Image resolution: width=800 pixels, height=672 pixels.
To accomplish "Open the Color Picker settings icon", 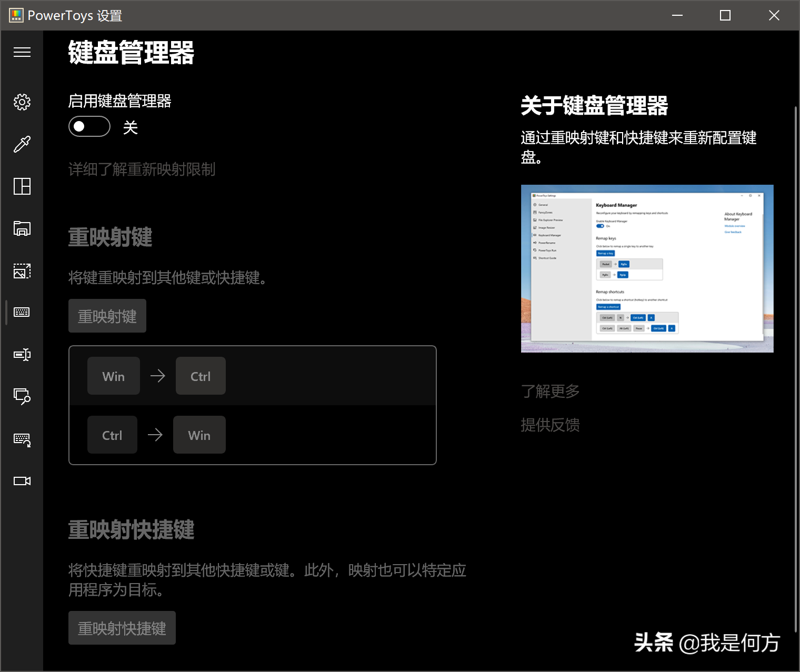I will click(x=22, y=144).
